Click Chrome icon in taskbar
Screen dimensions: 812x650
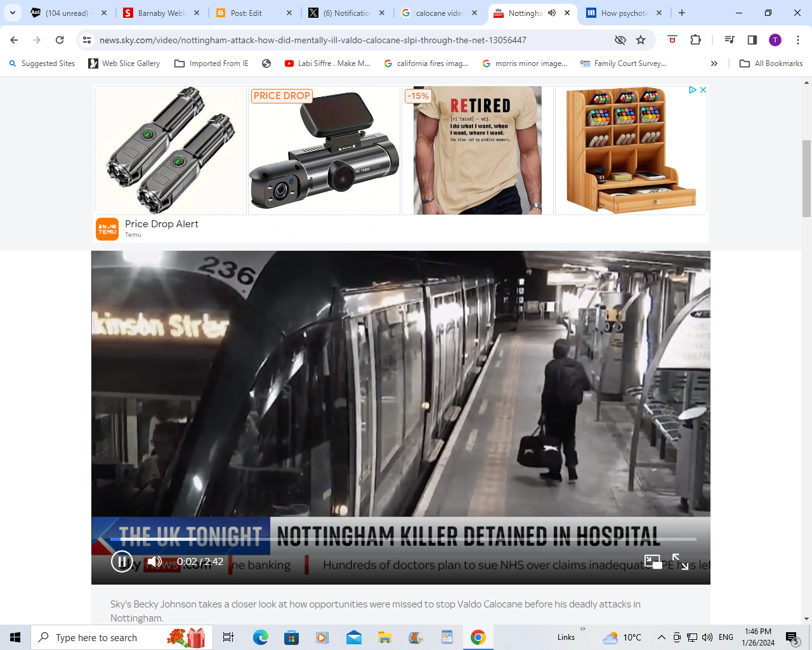click(x=478, y=637)
